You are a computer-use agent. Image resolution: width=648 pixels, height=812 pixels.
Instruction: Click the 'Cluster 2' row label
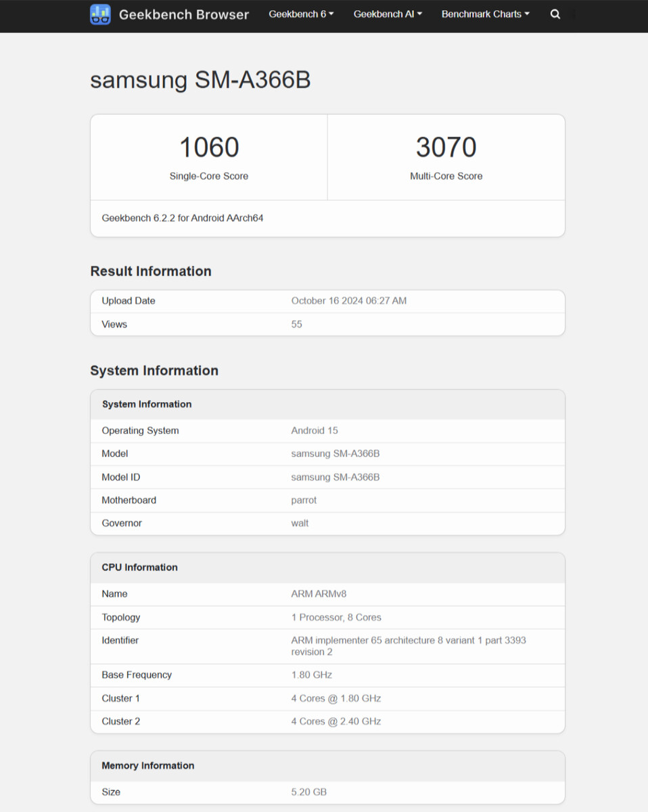(121, 722)
